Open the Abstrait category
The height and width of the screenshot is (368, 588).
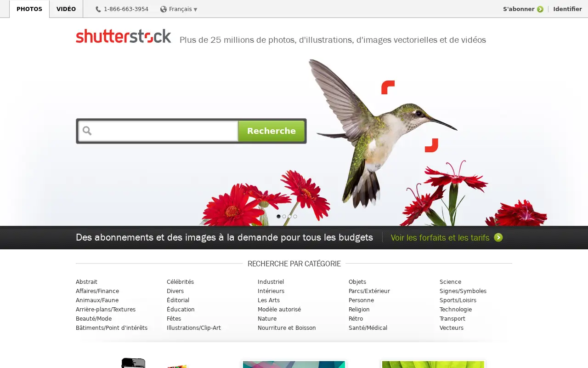[x=86, y=282]
